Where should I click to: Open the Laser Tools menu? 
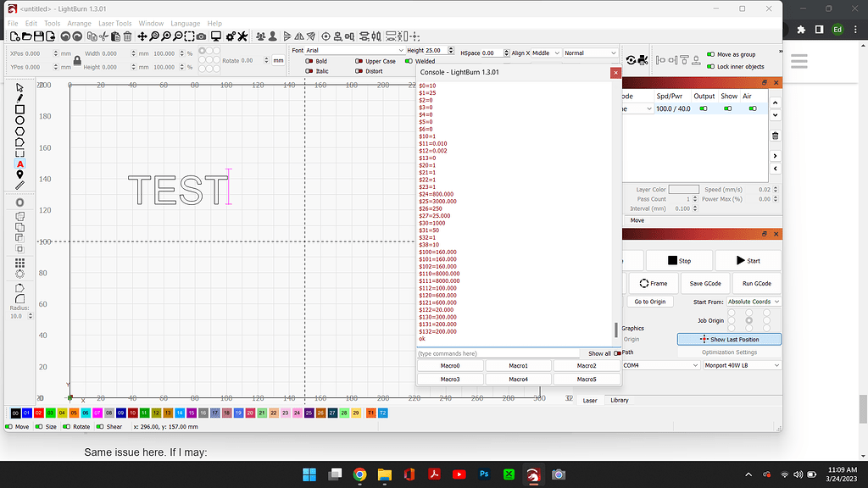point(114,23)
